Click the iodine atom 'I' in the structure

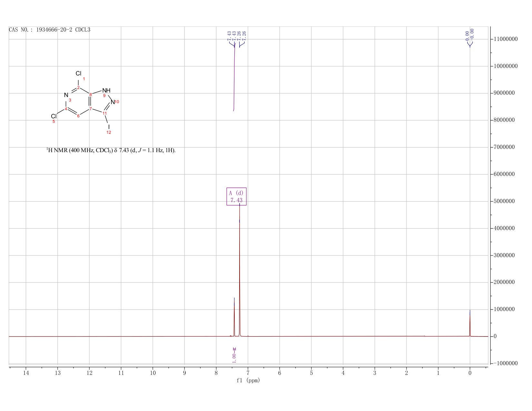[x=109, y=127]
